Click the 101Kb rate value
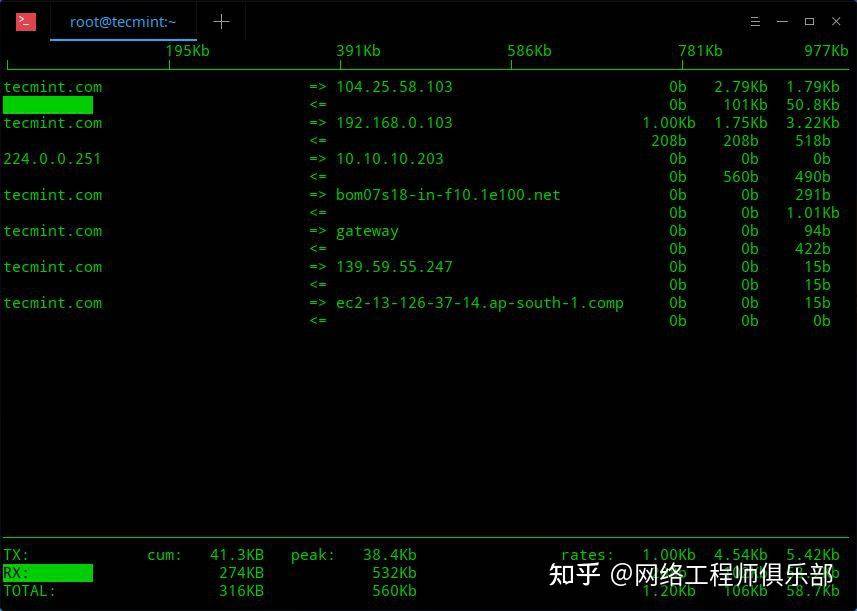The height and width of the screenshot is (611, 857). tap(746, 105)
